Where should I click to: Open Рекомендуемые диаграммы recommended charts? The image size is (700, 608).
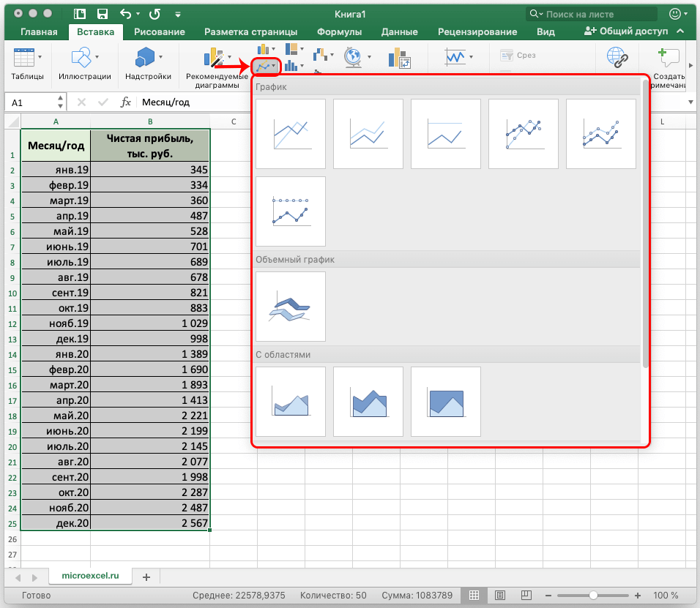click(217, 67)
